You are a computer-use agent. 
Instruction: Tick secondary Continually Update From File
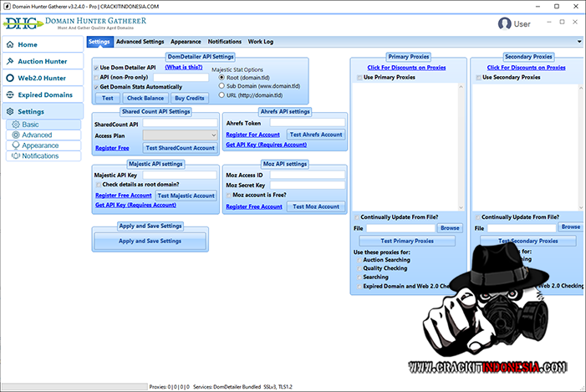click(477, 217)
